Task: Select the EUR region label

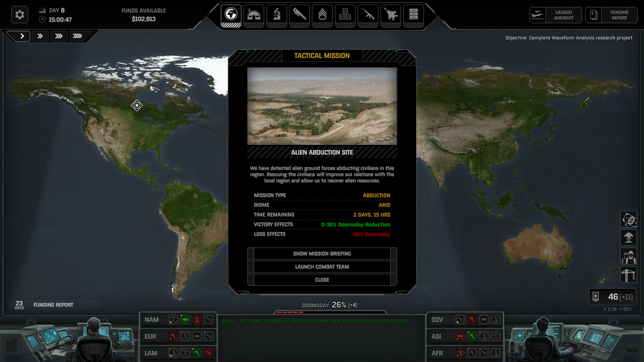Action: tap(150, 336)
